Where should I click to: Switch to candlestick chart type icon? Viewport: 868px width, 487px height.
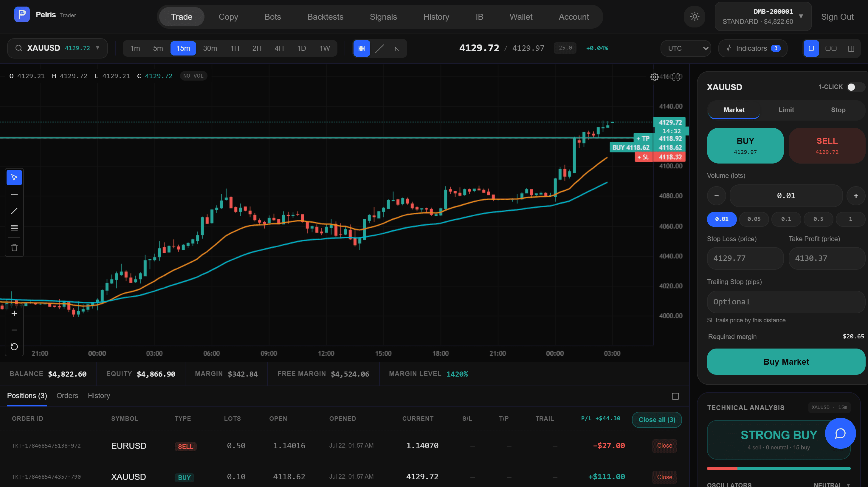[362, 48]
